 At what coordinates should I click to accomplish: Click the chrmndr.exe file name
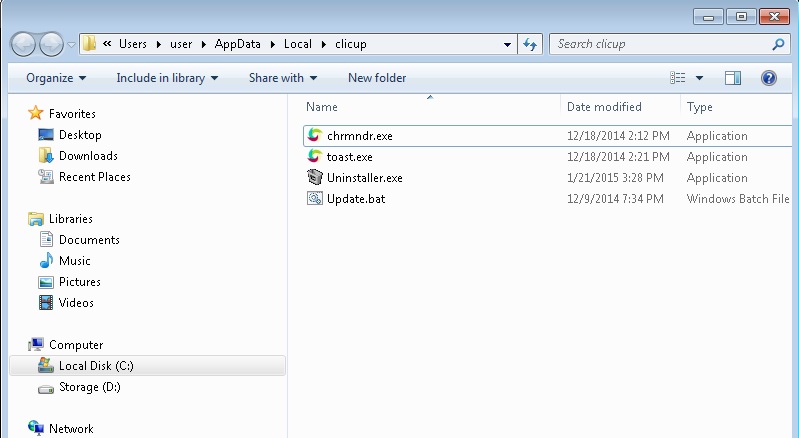tap(360, 136)
